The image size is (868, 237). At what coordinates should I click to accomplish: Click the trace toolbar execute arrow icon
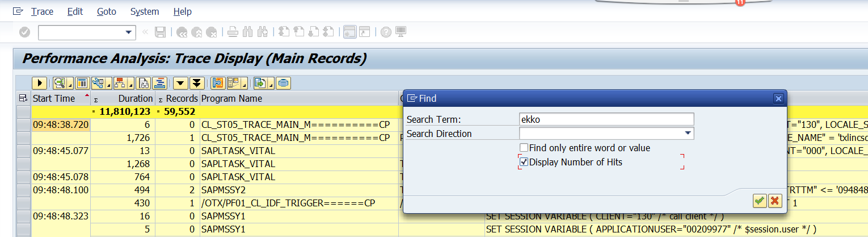[x=40, y=84]
